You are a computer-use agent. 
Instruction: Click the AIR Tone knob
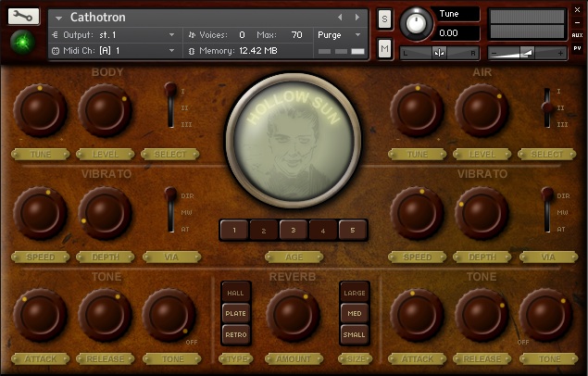545,315
